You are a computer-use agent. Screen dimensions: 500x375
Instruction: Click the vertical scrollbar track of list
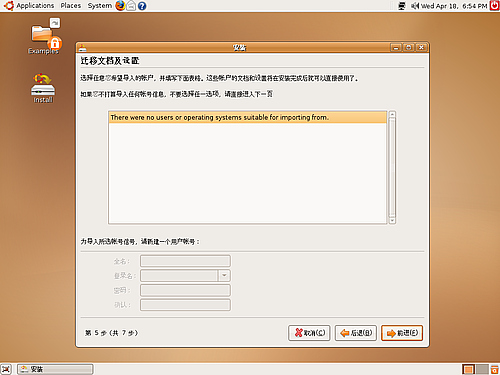click(x=392, y=167)
